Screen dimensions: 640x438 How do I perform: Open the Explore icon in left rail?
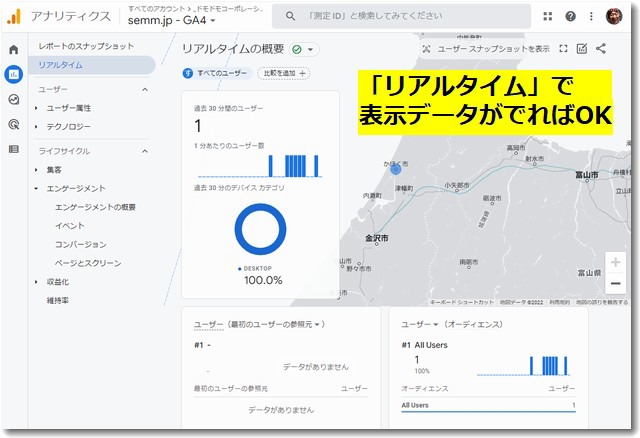(x=14, y=99)
